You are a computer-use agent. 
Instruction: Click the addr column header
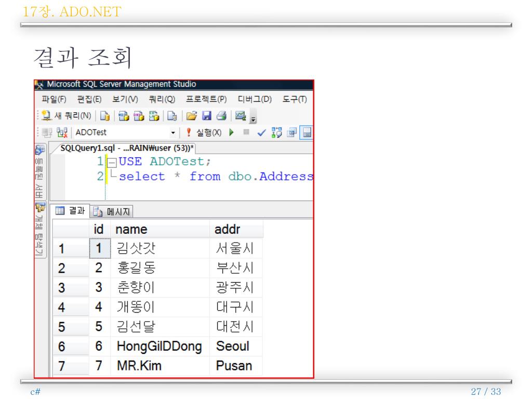coord(236,230)
